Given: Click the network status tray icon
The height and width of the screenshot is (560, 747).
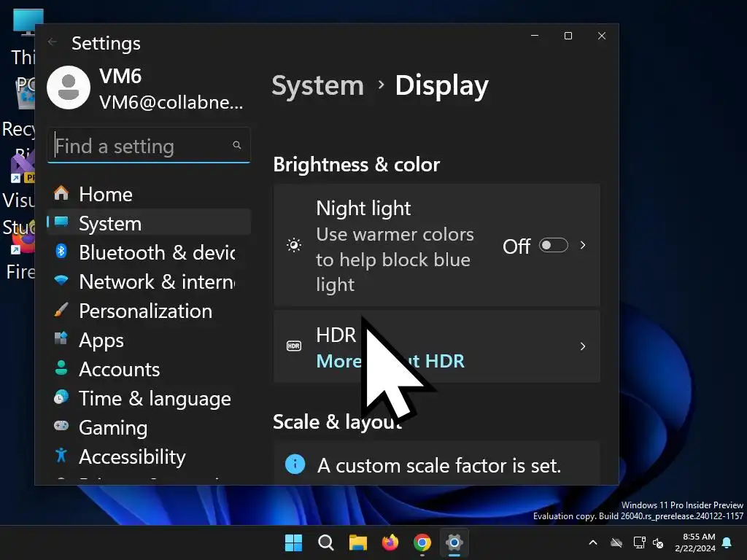Looking at the screenshot, I should tap(639, 542).
